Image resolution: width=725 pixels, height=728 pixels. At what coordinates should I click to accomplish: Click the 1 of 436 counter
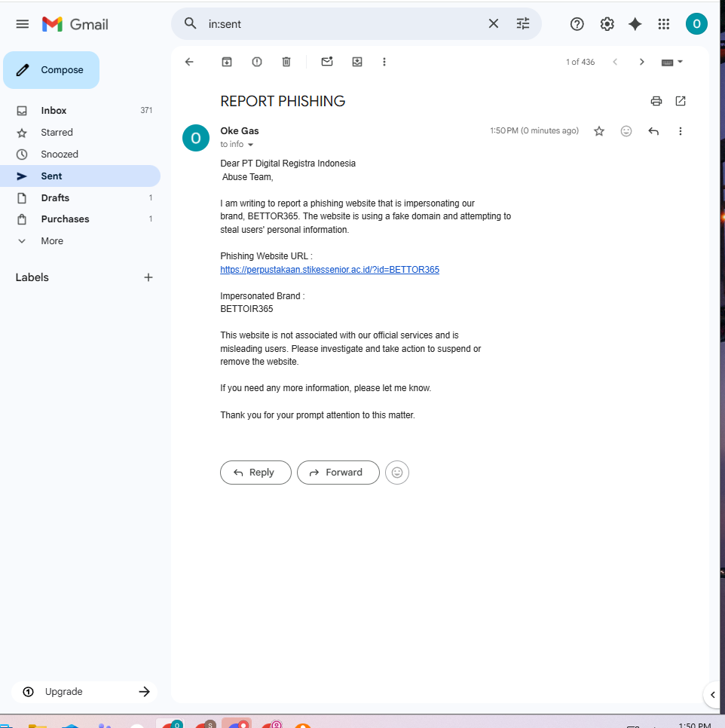tap(580, 62)
